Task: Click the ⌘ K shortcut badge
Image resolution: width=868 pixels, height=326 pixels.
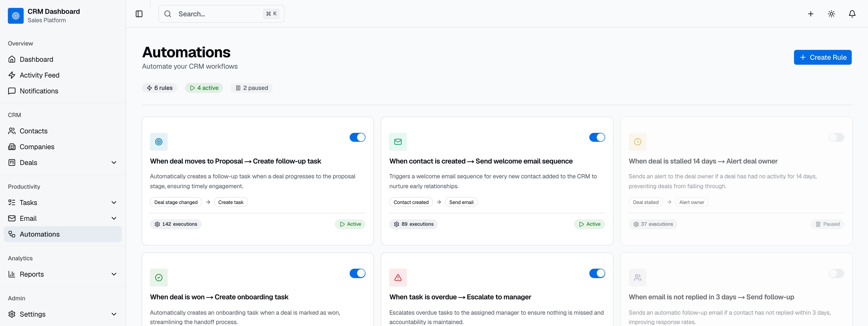Action: (x=271, y=14)
